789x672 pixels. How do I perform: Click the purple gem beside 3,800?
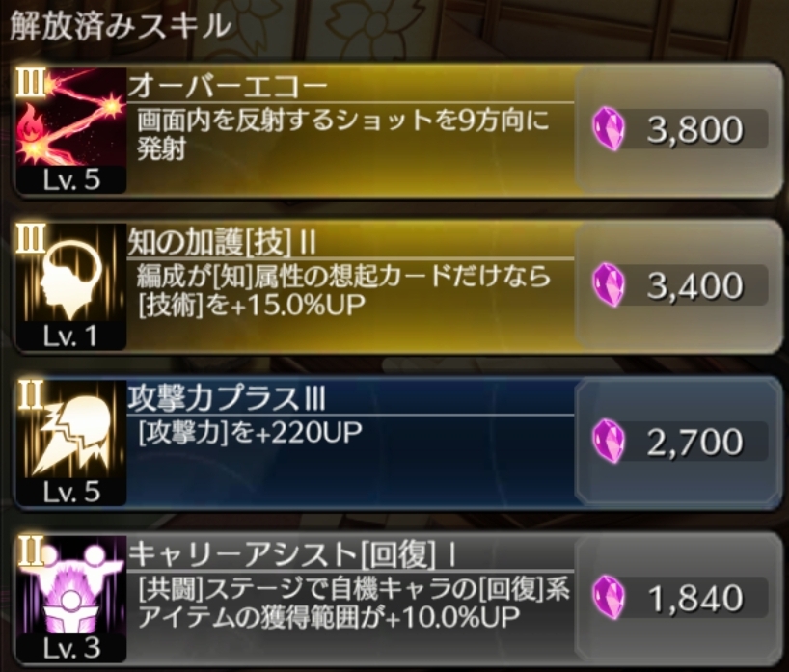pos(609,129)
